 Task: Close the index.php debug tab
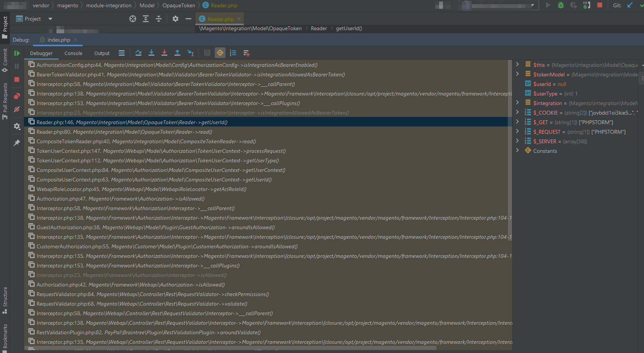[76, 40]
